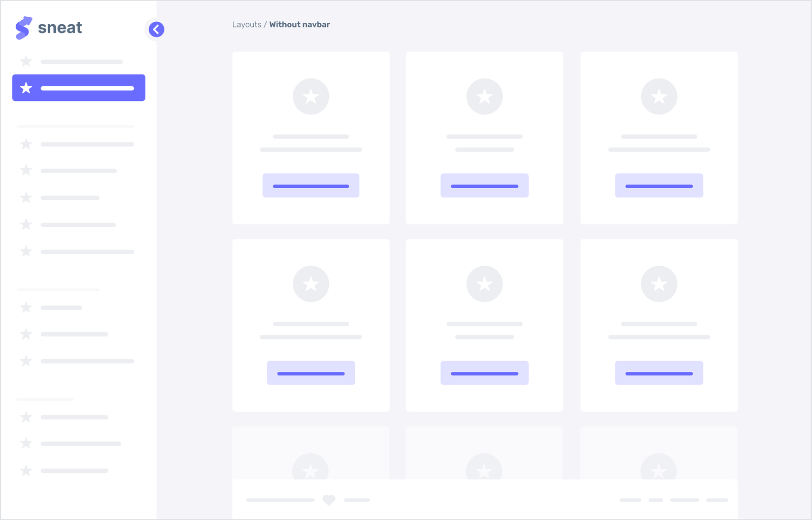Click the heart icon in the footer
812x520 pixels.
(x=329, y=500)
